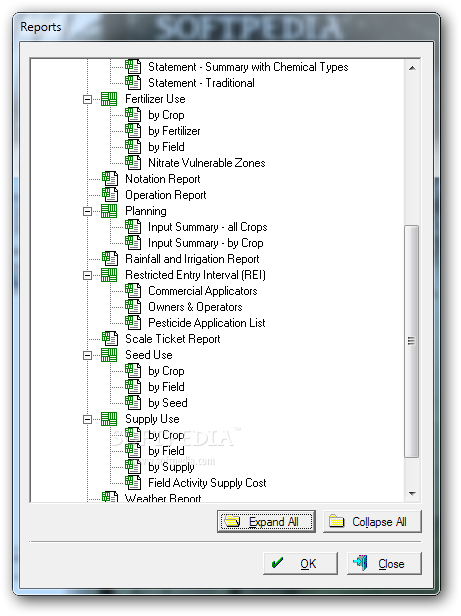The width and height of the screenshot is (461, 616).
Task: Collapse the Restricted Entry Interval (REI) node
Action: [x=87, y=275]
